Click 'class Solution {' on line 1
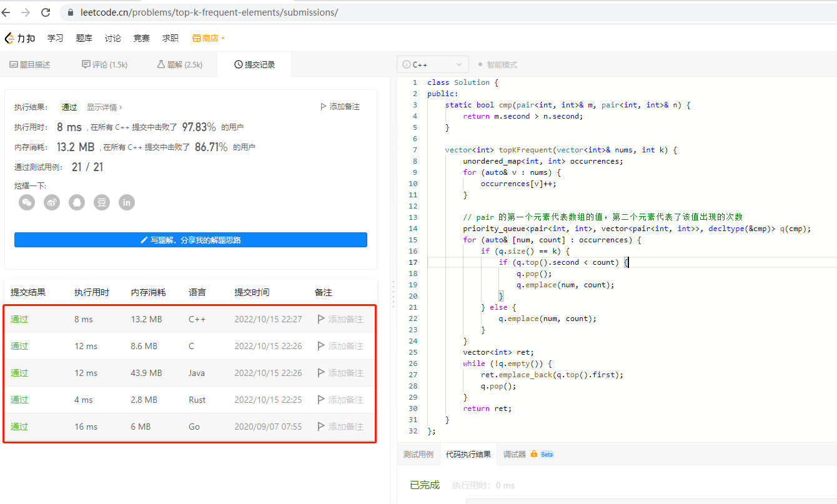This screenshot has width=837, height=504. (463, 82)
